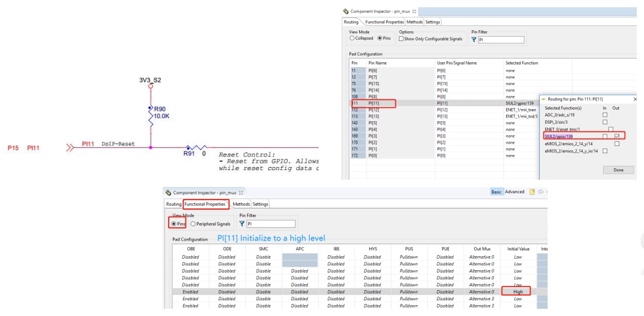Open PI[12] ENET_1/mii_txen Selected Function cell
644x316 pixels.
(522, 110)
